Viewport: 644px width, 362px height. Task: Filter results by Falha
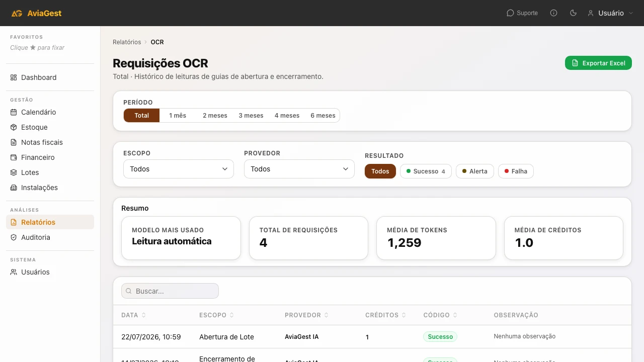(x=516, y=171)
